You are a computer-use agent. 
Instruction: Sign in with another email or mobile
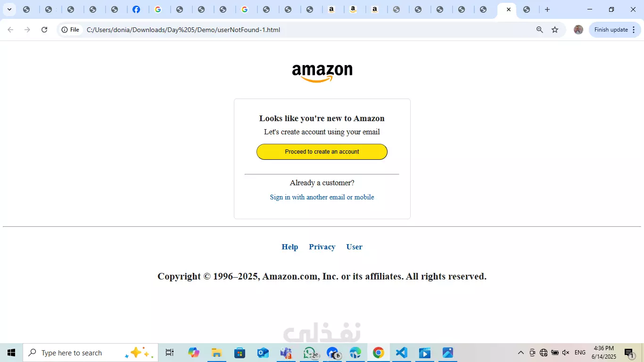click(322, 197)
